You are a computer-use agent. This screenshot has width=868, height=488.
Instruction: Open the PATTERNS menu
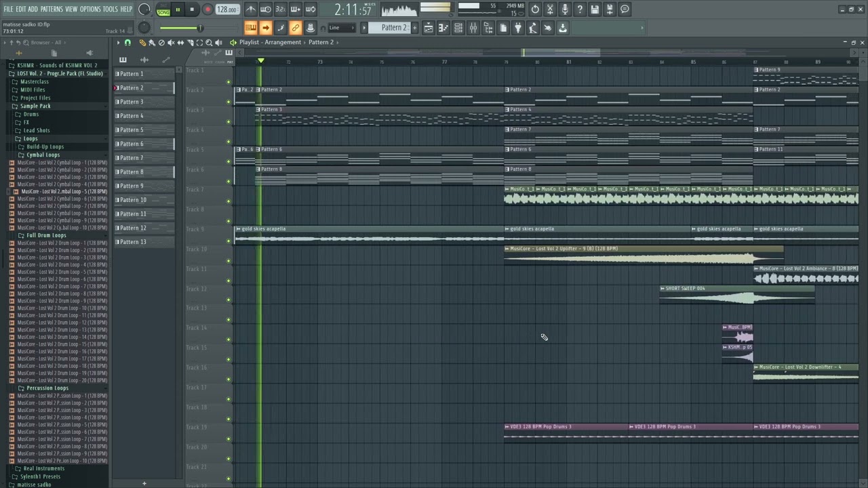[52, 9]
